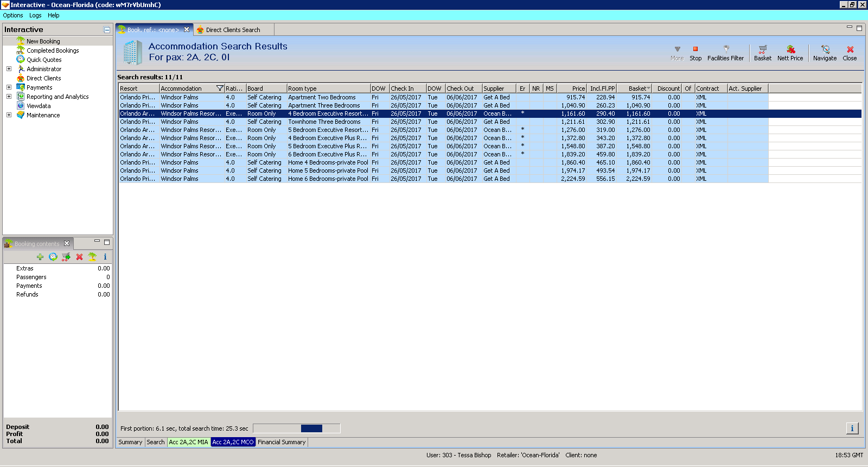Sort by the Resort column header
Screen dimensions: 868x467
(139, 89)
